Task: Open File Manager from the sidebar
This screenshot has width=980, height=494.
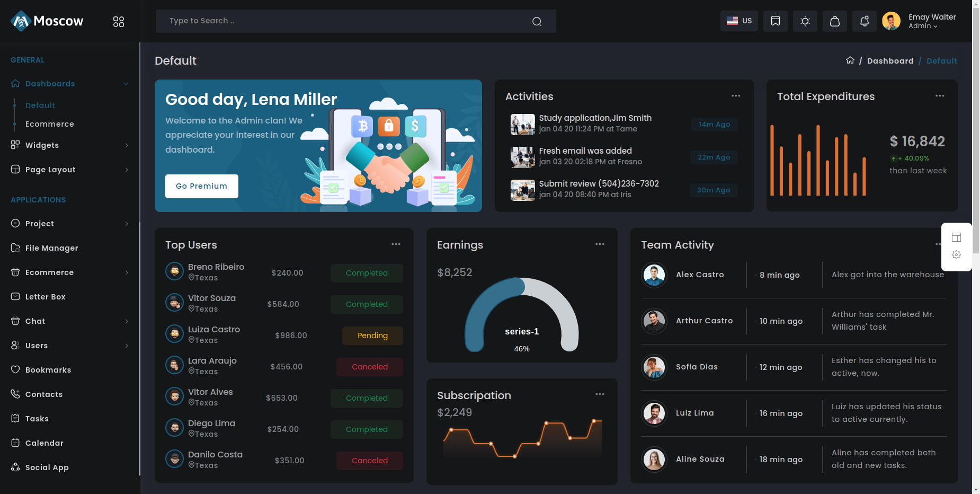Action: click(51, 248)
